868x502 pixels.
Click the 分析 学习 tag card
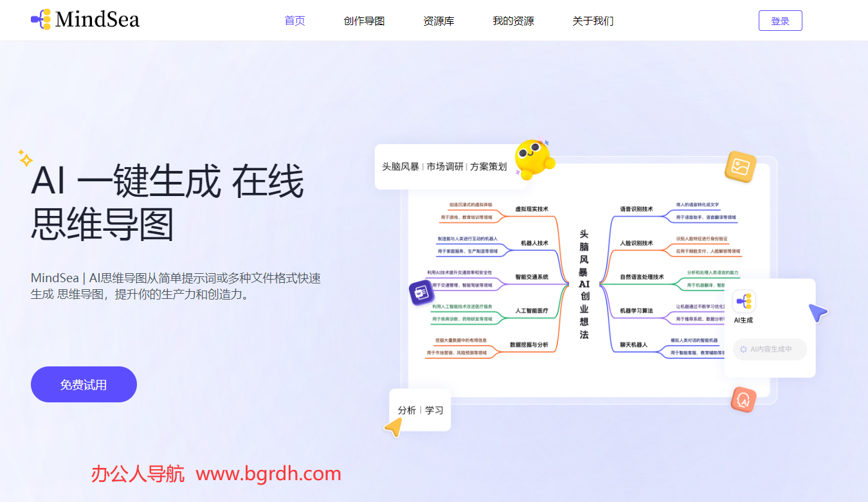(x=420, y=410)
